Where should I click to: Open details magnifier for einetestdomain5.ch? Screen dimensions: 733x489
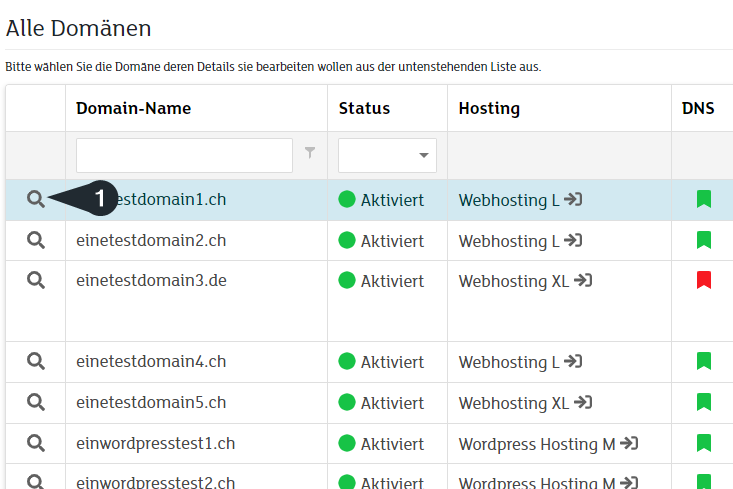[x=36, y=402]
